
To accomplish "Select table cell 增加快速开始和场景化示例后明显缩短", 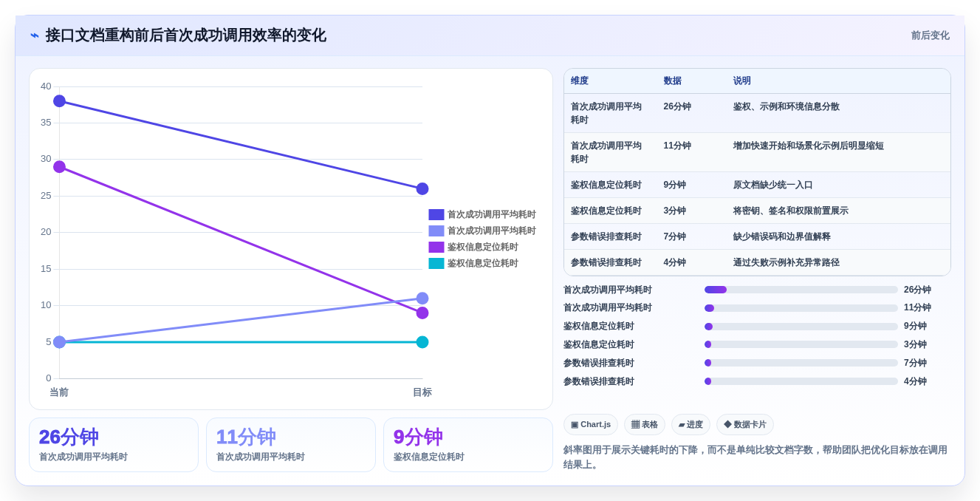I will 809,146.
